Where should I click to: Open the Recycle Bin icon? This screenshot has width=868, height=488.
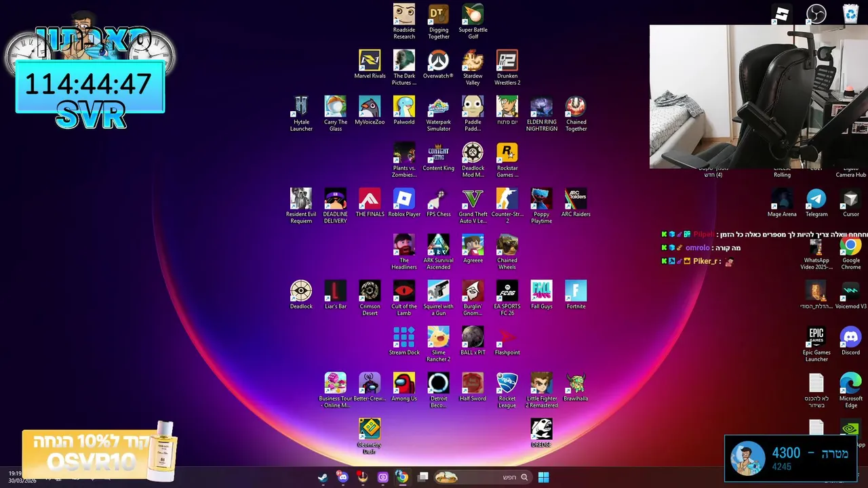tap(851, 14)
